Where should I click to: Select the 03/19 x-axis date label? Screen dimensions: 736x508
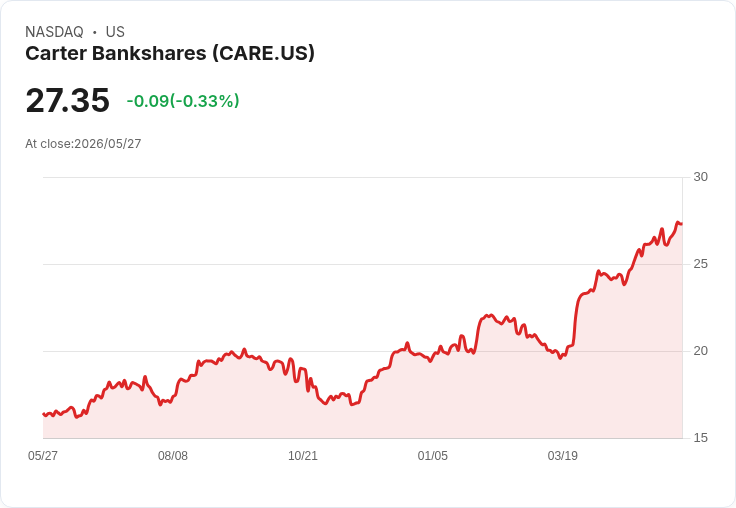pos(563,456)
